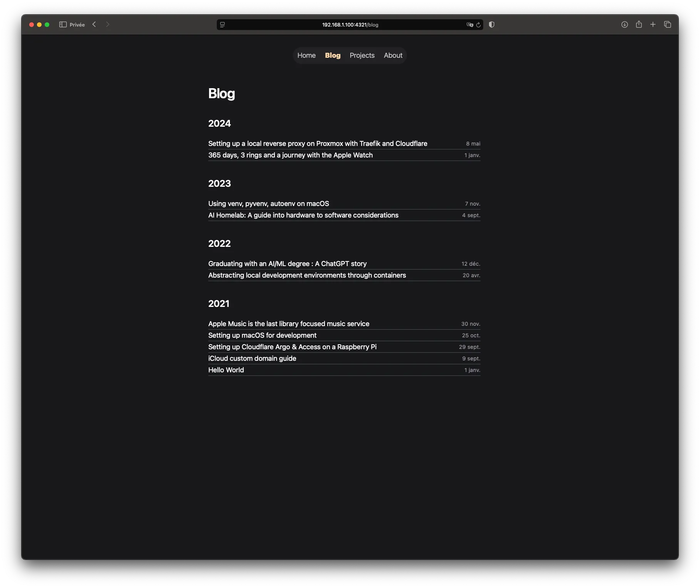Open the Projects nav item
The image size is (700, 588).
click(362, 55)
